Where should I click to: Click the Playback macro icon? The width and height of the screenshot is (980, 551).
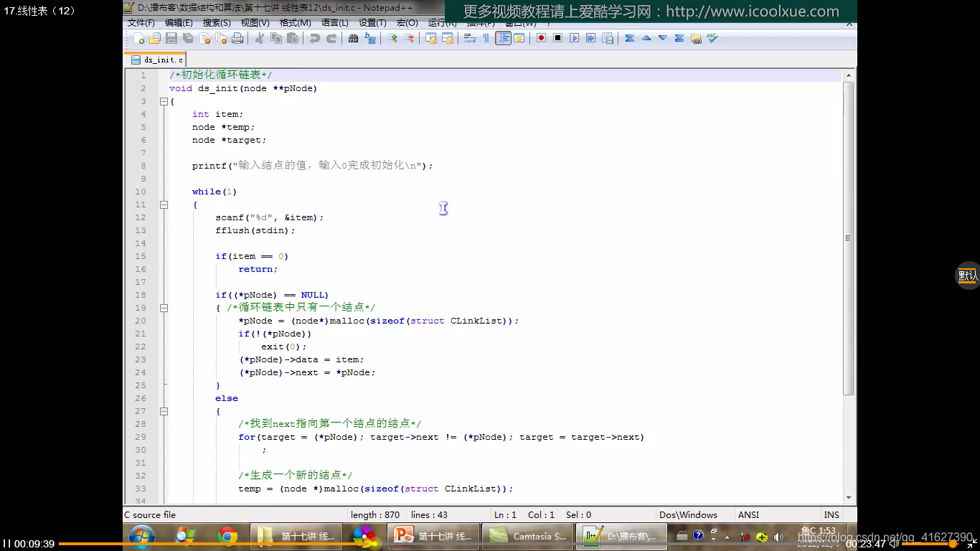[574, 38]
